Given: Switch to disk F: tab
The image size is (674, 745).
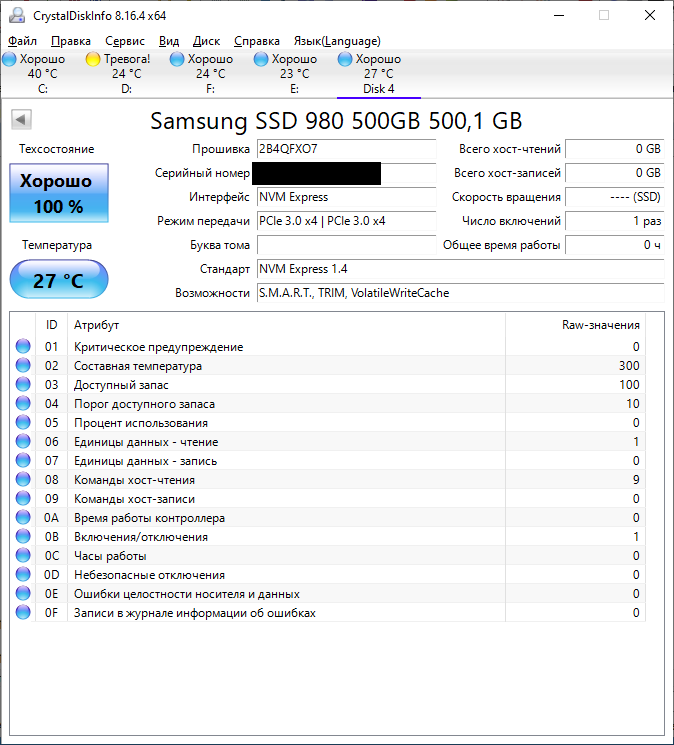Looking at the screenshot, I should pos(210,74).
